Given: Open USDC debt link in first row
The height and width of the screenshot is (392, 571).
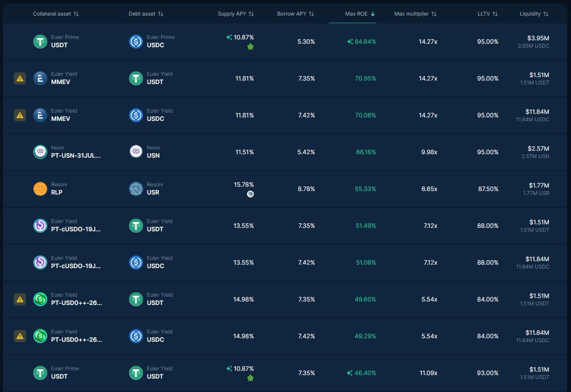Looking at the screenshot, I should point(155,45).
